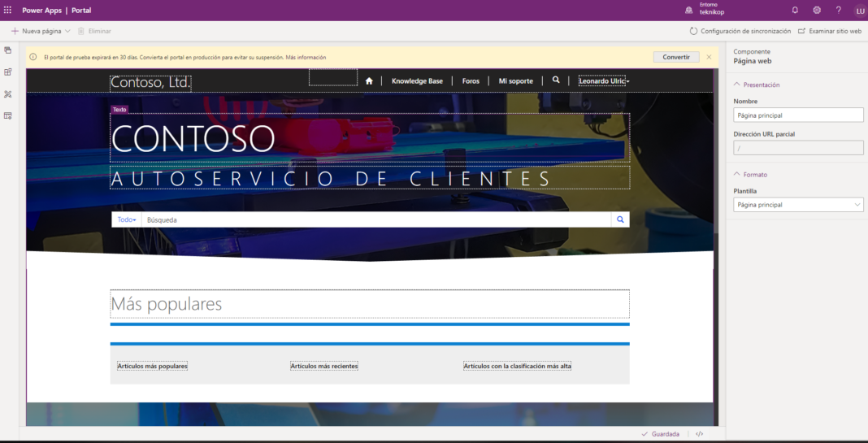The height and width of the screenshot is (443, 868).
Task: Open the settings gear icon
Action: click(x=817, y=10)
